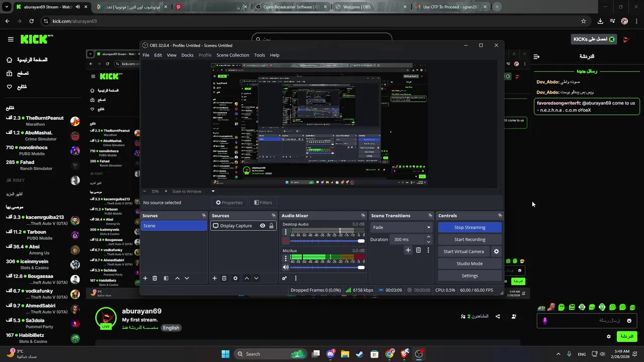Float the Audio Mixer dock
The image size is (644, 362).
[x=363, y=216]
